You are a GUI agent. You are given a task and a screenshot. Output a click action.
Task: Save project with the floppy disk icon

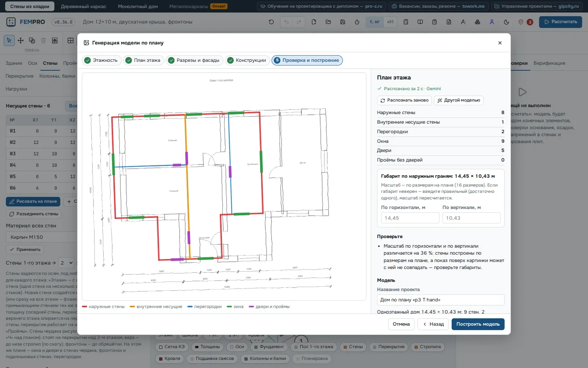(x=343, y=22)
